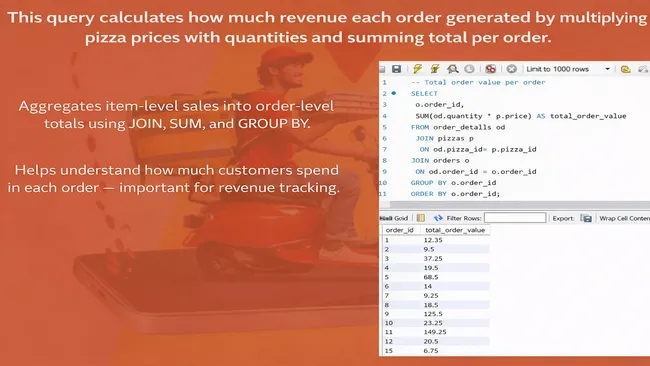The image size is (650, 366).
Task: Click the grey circled X cancel icon
Action: (x=512, y=69)
